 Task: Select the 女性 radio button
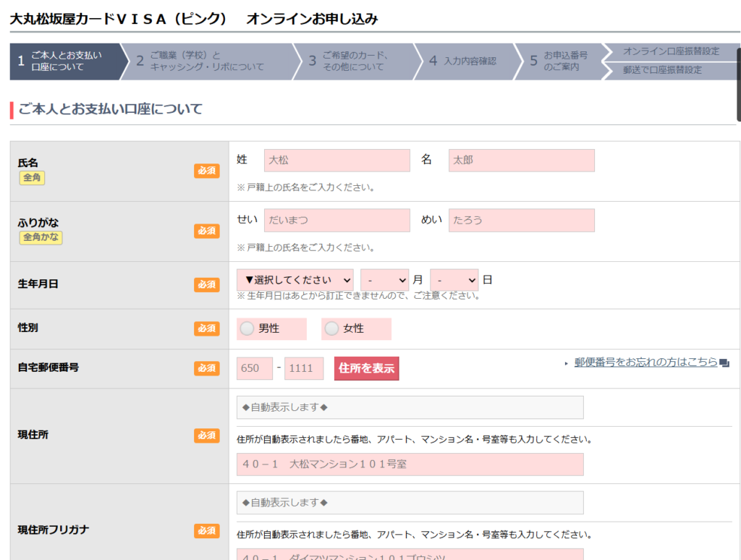tap(331, 328)
